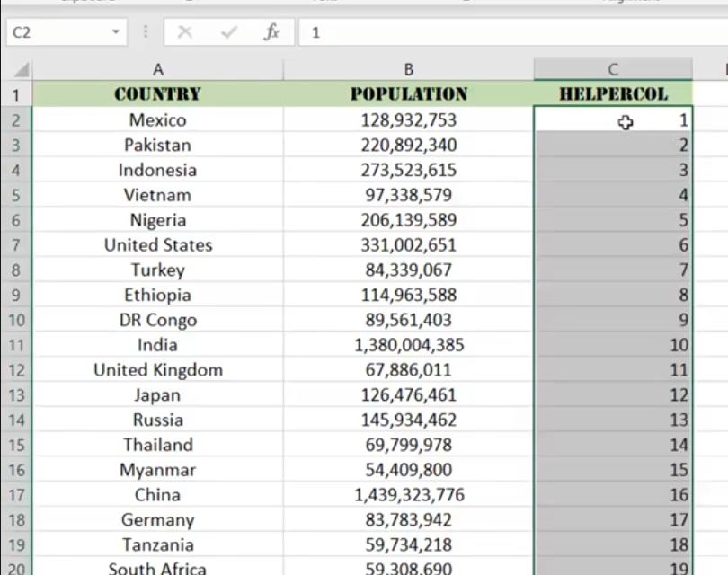Click helper column cell with value 10
The height and width of the screenshot is (575, 728).
(613, 345)
